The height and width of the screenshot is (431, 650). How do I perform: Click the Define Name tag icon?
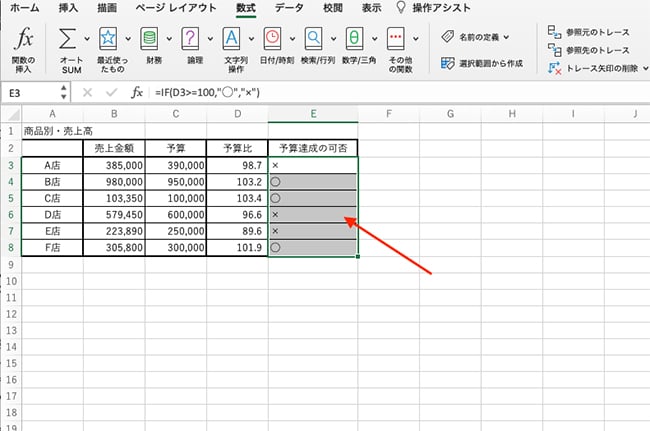click(448, 37)
